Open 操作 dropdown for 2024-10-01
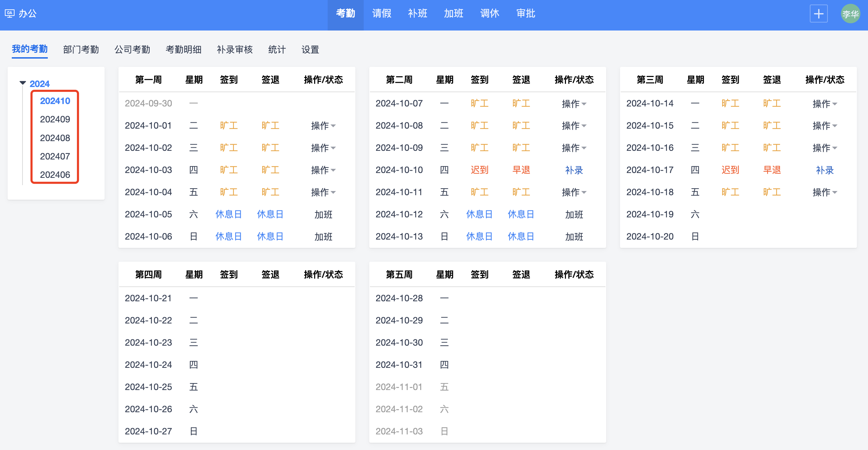The width and height of the screenshot is (868, 450). coord(323,126)
